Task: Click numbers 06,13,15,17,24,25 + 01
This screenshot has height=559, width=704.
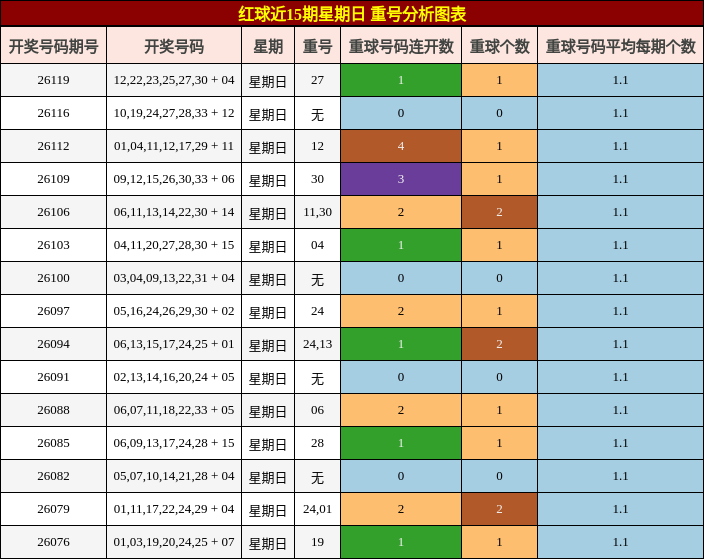Action: pos(174,344)
